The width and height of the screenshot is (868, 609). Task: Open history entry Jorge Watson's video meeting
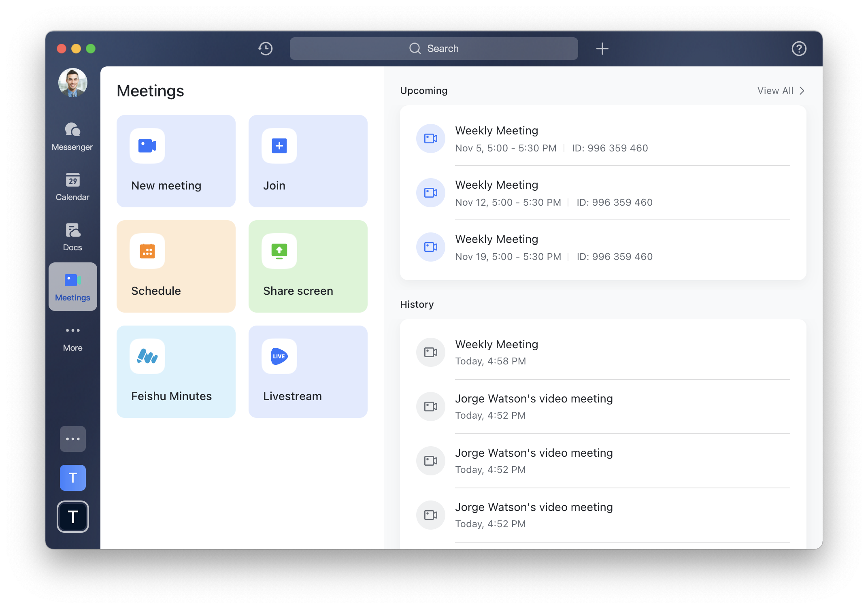click(x=534, y=406)
